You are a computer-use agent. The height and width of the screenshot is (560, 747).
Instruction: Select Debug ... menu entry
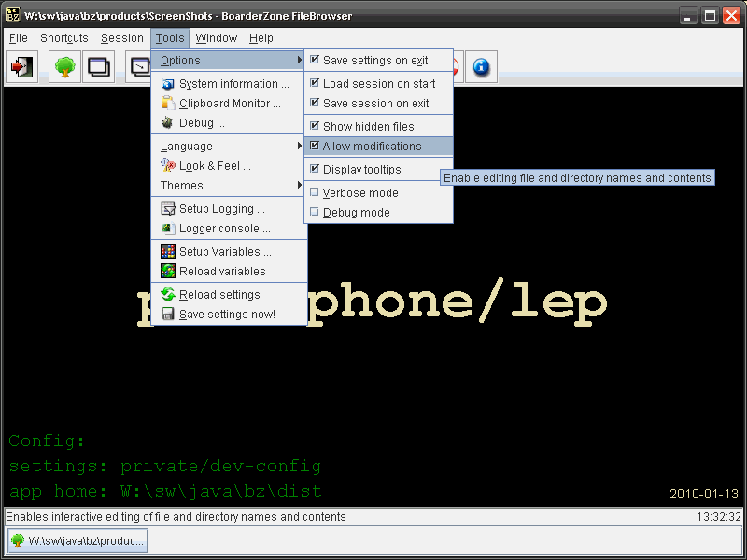point(229,123)
